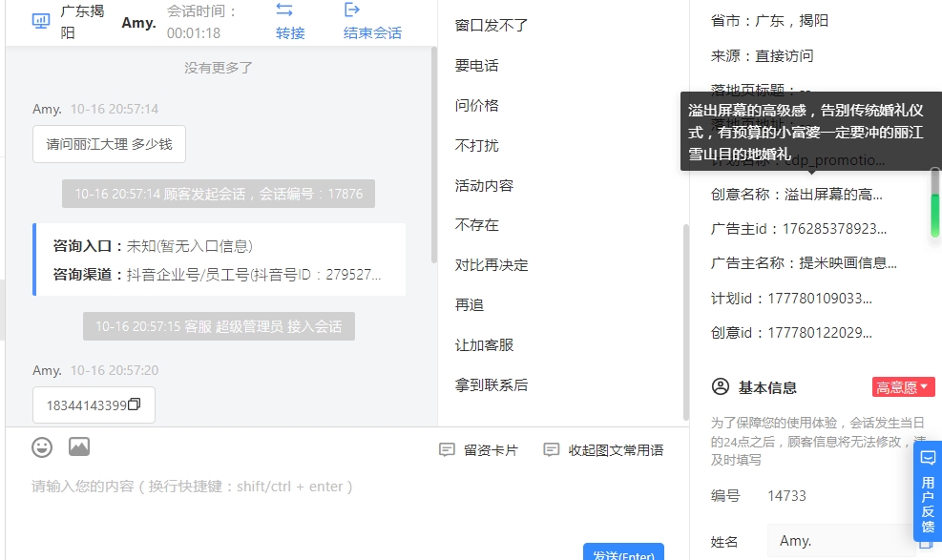This screenshot has height=560, width=942.
Task: Select quick phrase 对比再决定
Action: pyautogui.click(x=492, y=264)
